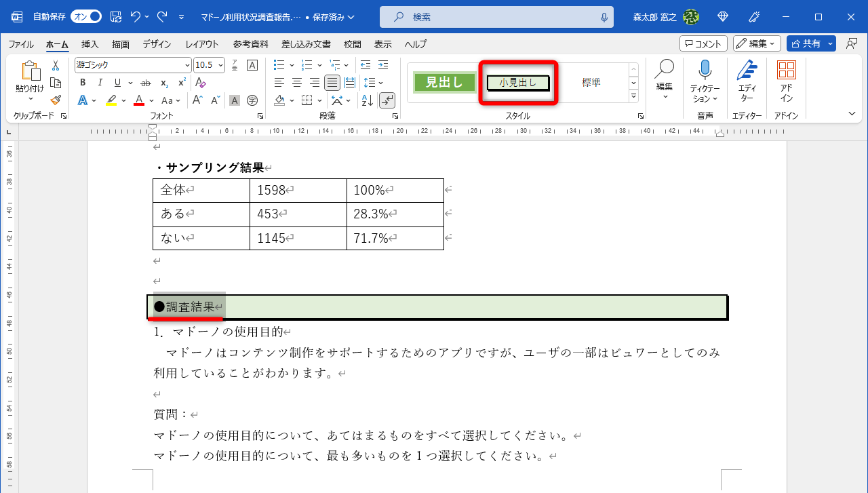
Task: Apply the 標準 normal style
Action: (x=591, y=83)
